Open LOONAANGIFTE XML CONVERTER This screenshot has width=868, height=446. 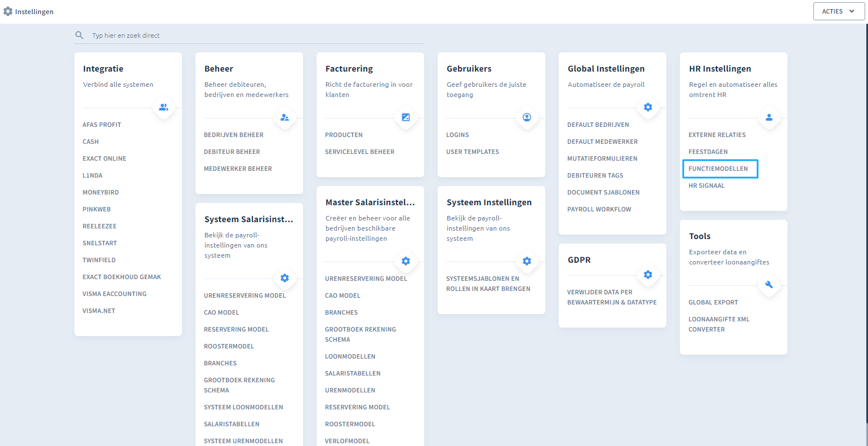pyautogui.click(x=719, y=324)
